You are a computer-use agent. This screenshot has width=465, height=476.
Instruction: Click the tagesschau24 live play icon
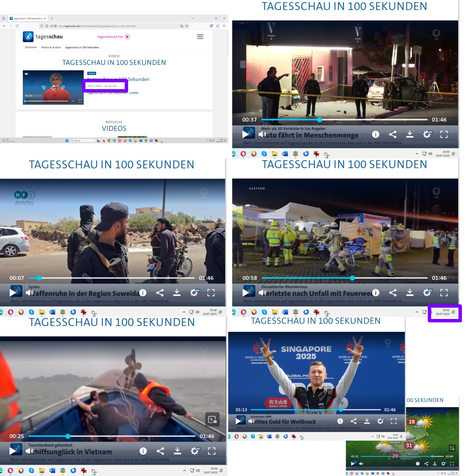(127, 37)
